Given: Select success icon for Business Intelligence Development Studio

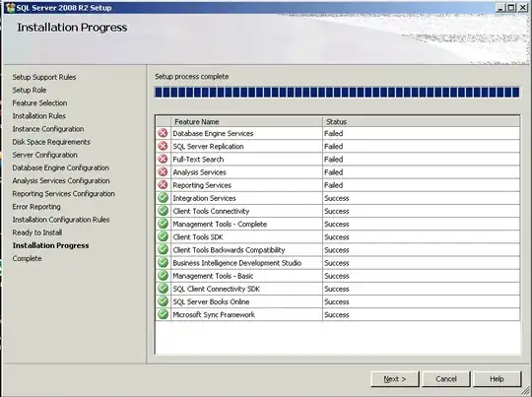Looking at the screenshot, I should (163, 262).
